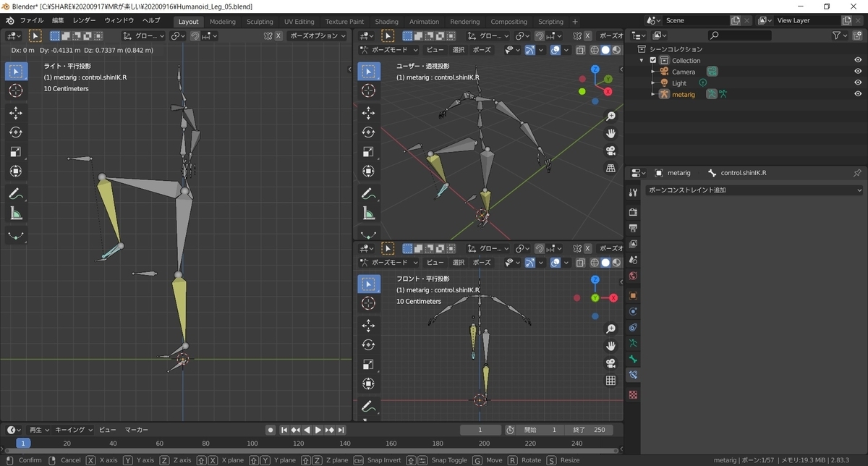The height and width of the screenshot is (466, 868).
Task: Select the Move tool in left viewport
Action: coord(16,113)
